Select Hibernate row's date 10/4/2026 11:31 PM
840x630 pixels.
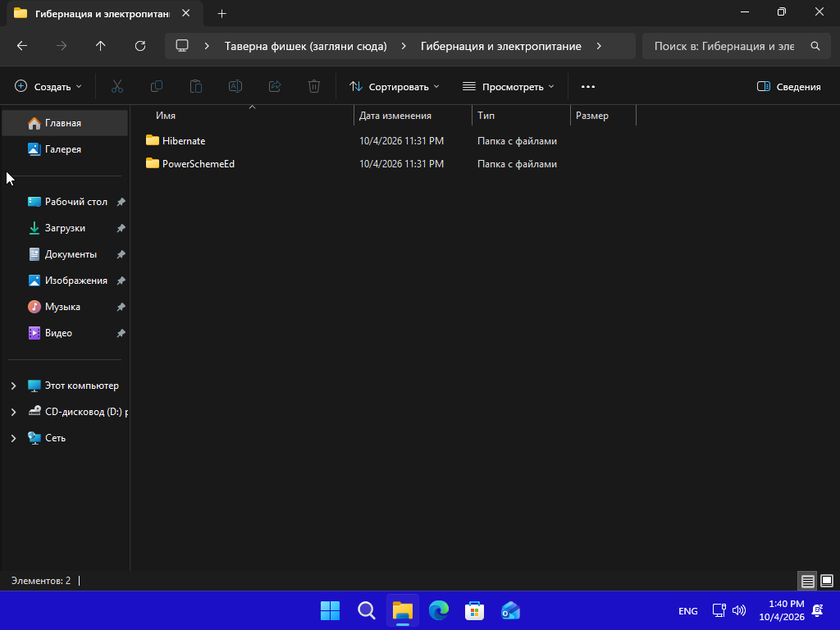click(x=401, y=141)
